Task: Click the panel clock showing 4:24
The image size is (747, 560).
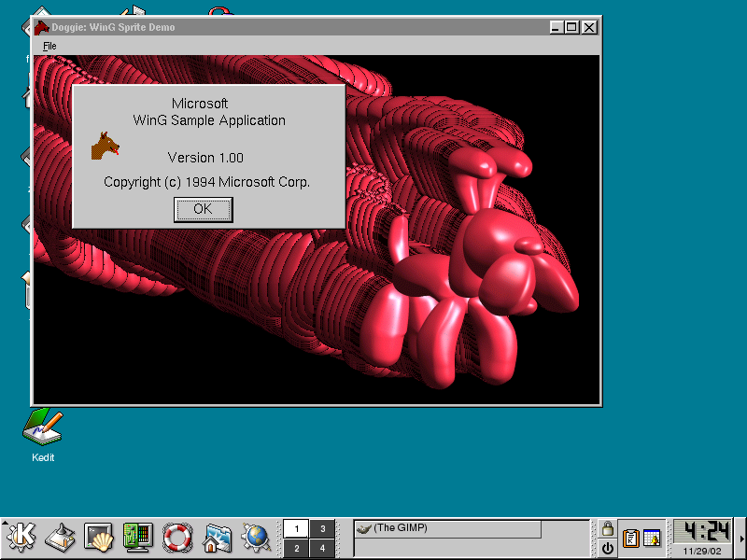Action: point(702,531)
